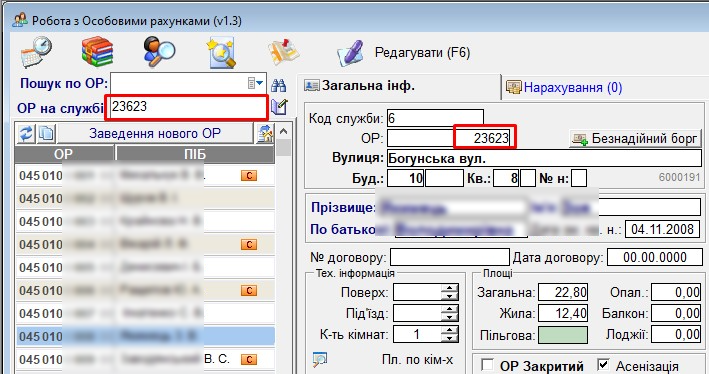Click the house icon next to Заведення нового ОР

coord(265,134)
